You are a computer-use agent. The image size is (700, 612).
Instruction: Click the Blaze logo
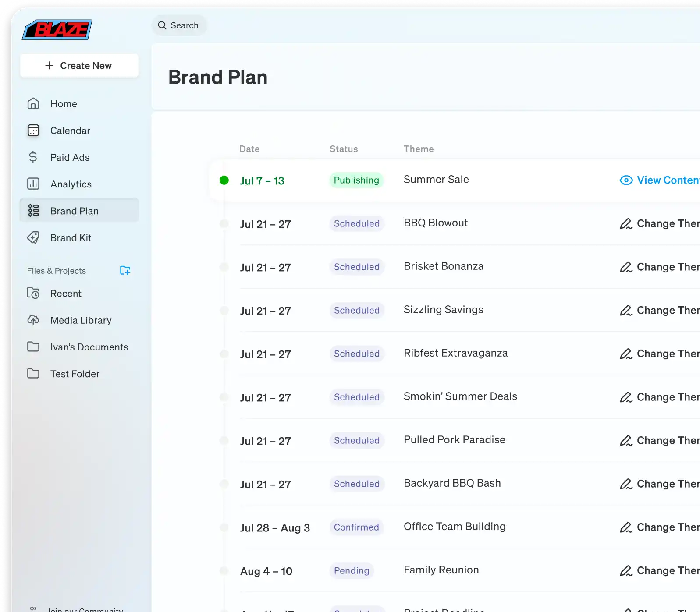(x=57, y=30)
